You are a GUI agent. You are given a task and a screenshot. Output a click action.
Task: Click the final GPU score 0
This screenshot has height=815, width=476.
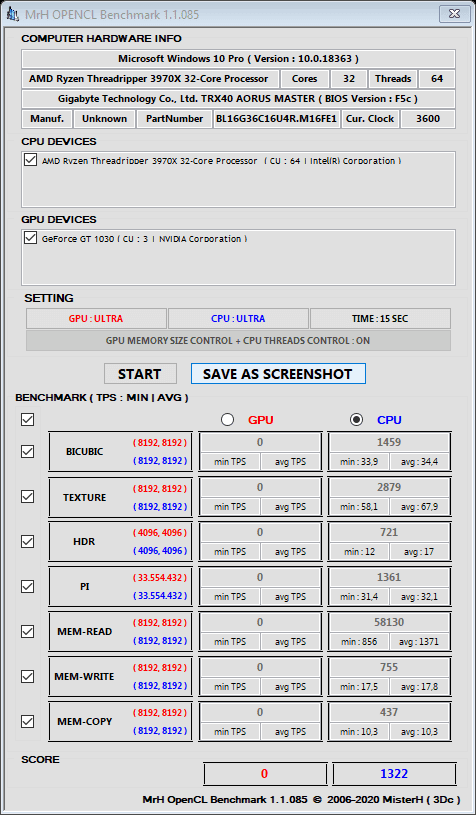pos(265,773)
